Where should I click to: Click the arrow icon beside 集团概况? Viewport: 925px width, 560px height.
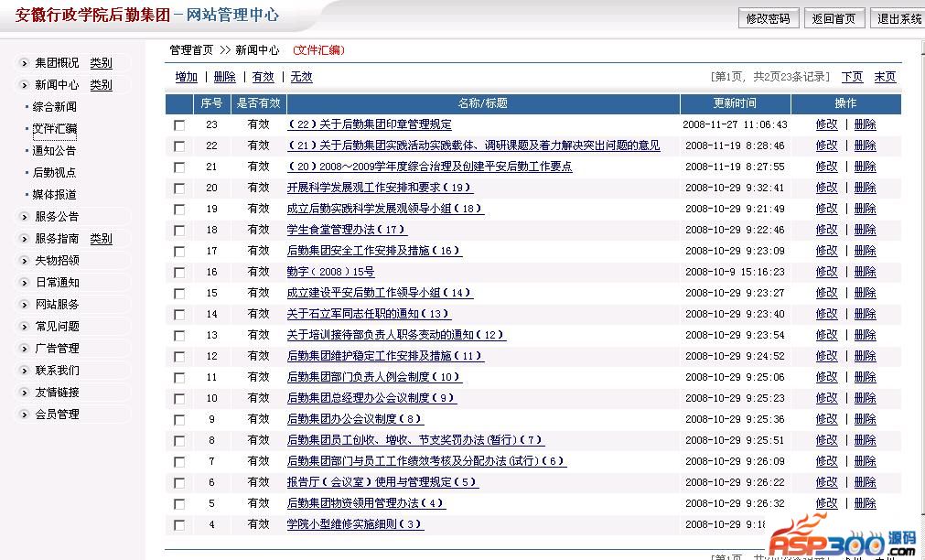pos(24,63)
